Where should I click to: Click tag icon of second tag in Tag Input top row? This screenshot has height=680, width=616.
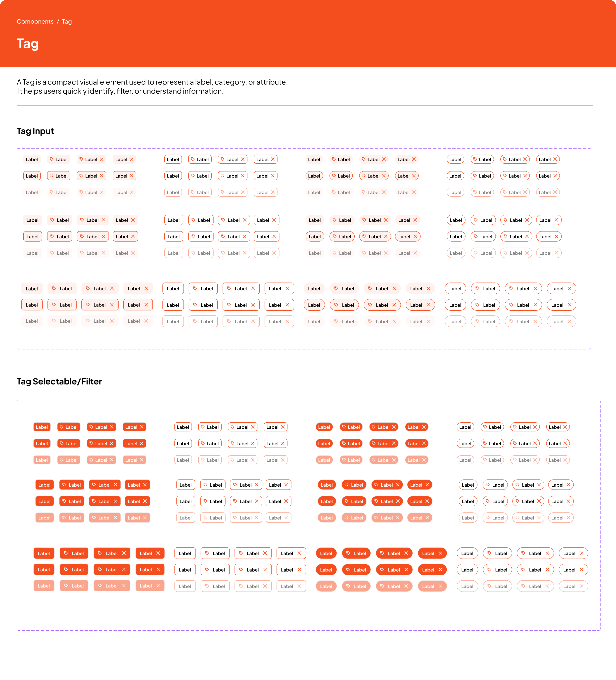(x=52, y=159)
